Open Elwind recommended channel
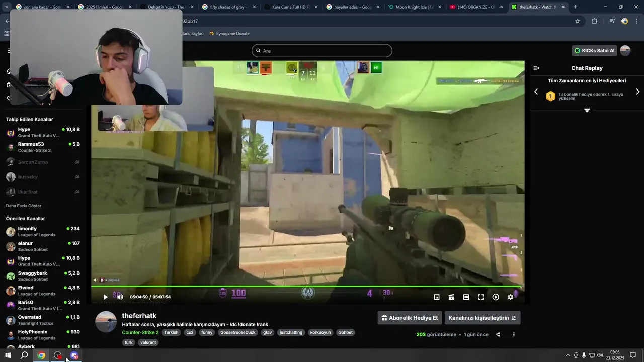This screenshot has height=362, width=644. 43,291
